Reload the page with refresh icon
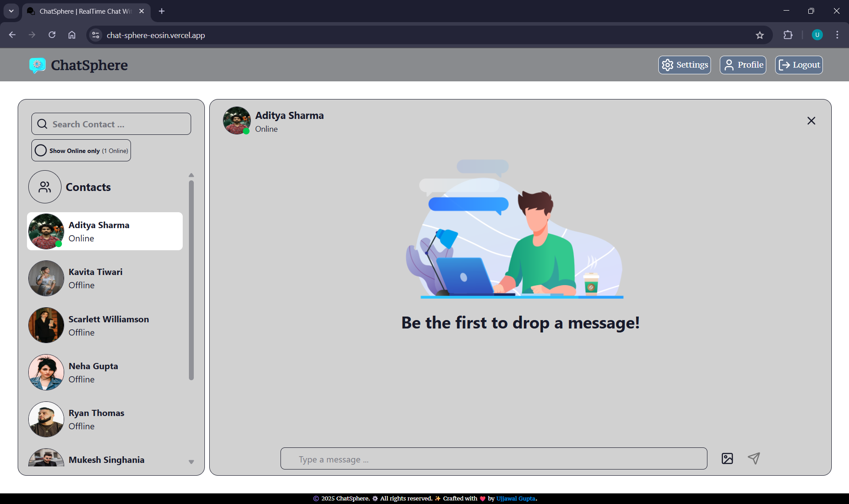 click(x=52, y=35)
